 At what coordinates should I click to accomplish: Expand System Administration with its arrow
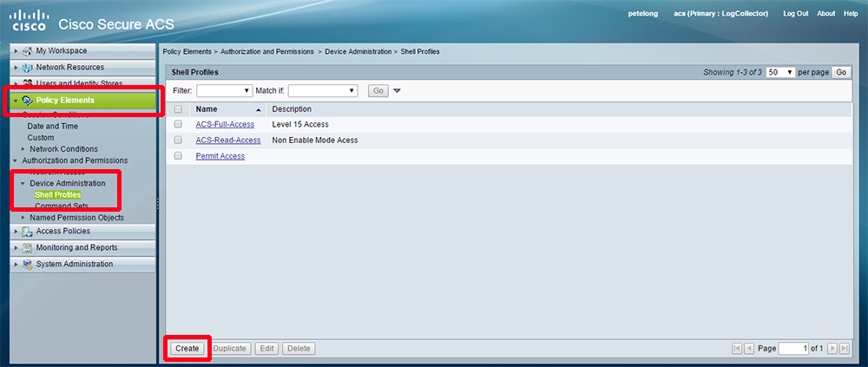click(x=16, y=265)
